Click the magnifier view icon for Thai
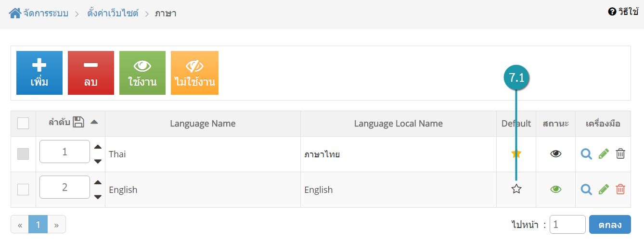Screen dimensions: 644x241 [586, 154]
